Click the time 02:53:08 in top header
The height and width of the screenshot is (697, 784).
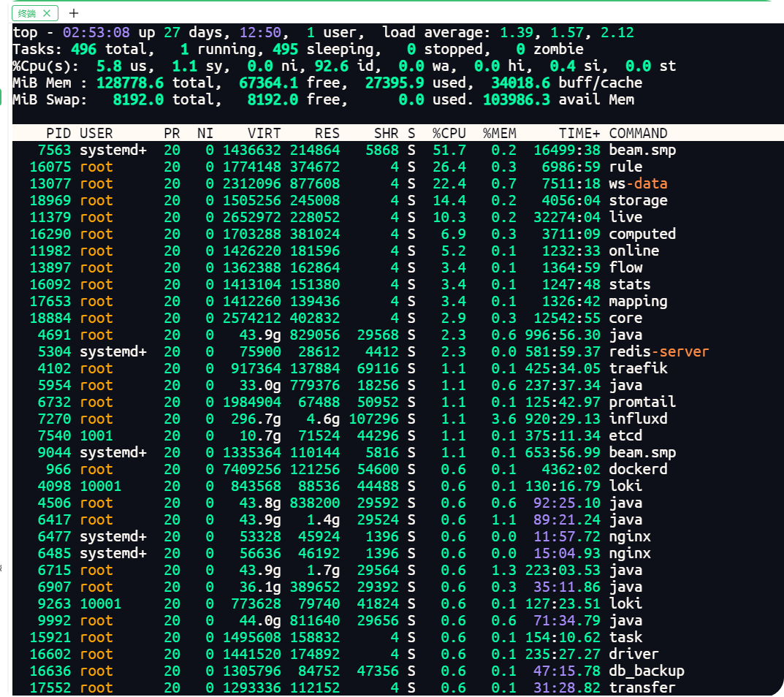(96, 32)
